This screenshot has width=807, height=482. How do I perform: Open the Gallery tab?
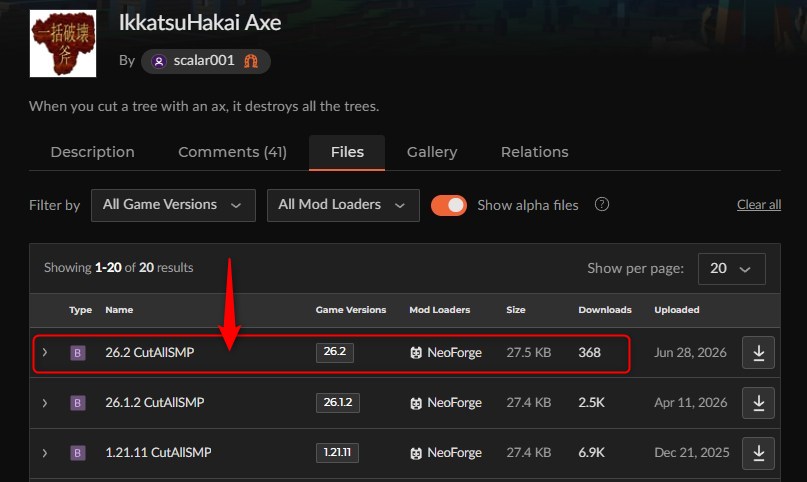432,152
